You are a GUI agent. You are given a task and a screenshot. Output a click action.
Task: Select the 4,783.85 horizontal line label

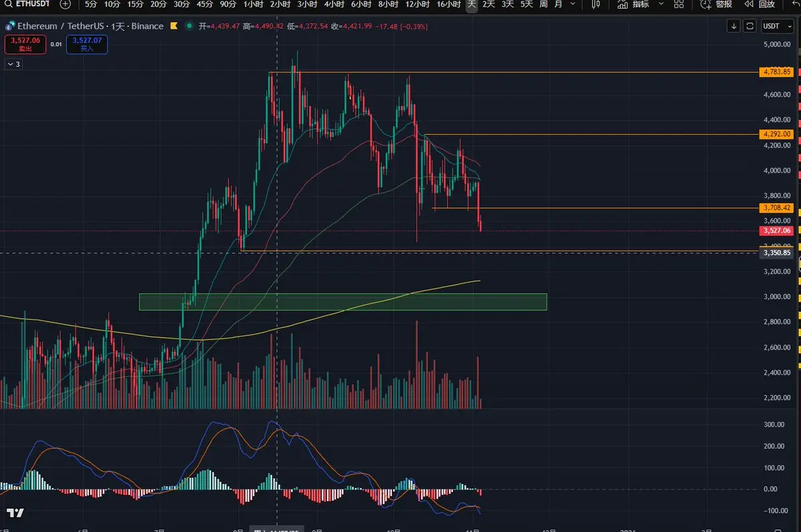point(776,72)
